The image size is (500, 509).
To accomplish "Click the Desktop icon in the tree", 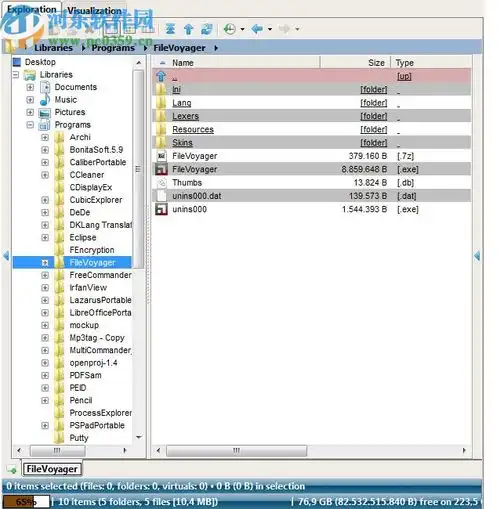I will [x=17, y=62].
